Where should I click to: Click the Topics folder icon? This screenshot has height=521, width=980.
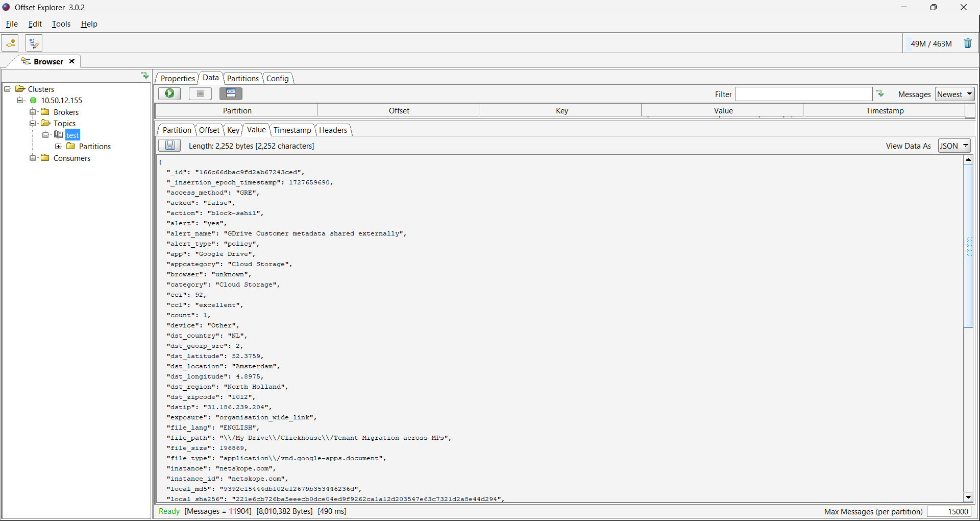45,123
